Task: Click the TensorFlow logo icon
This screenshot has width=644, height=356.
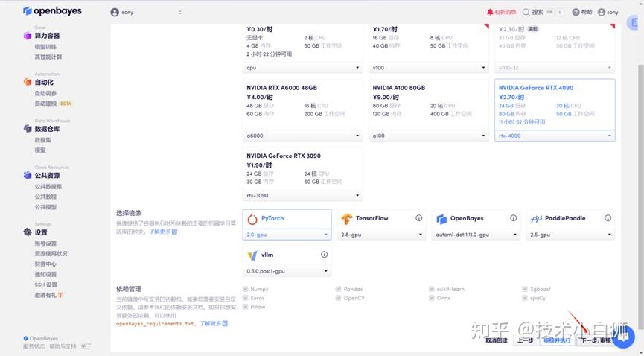Action: click(347, 219)
